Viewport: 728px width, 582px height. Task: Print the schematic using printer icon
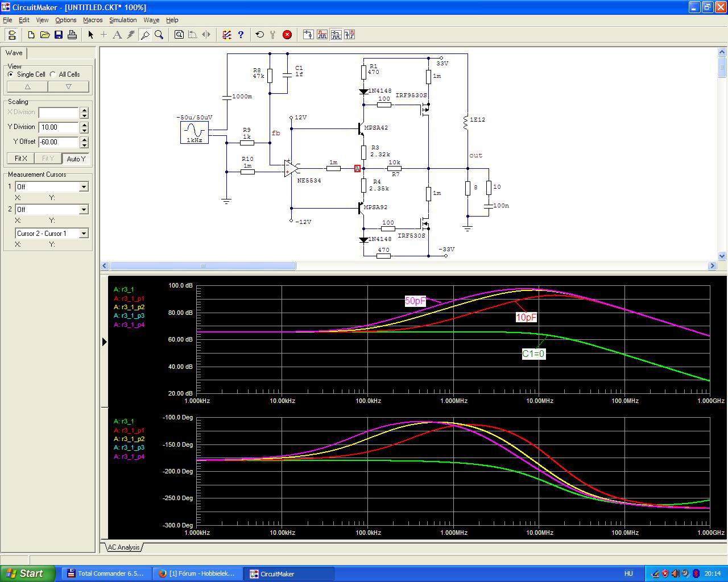pos(72,35)
